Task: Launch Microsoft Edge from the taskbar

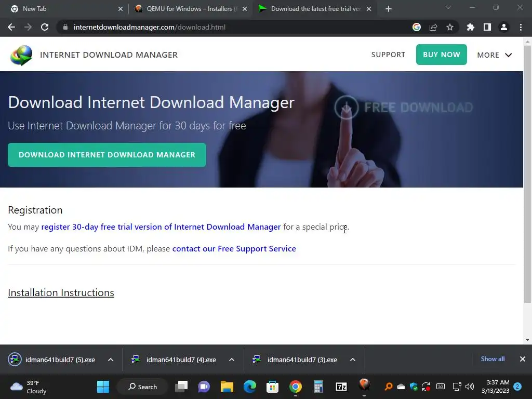Action: (x=250, y=387)
